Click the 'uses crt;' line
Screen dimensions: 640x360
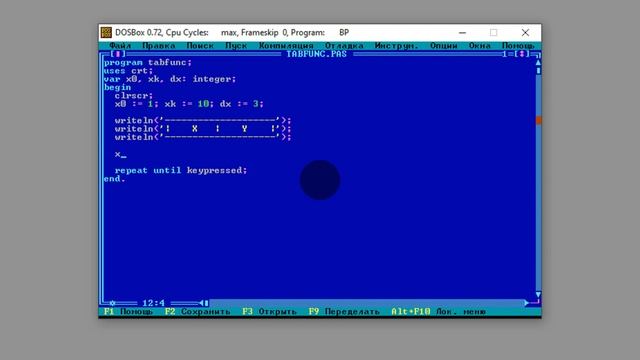pos(129,71)
